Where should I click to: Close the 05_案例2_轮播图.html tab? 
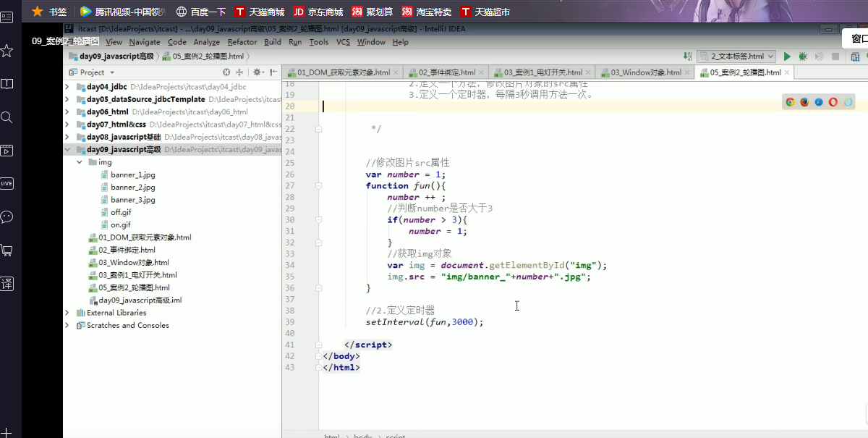tap(787, 73)
